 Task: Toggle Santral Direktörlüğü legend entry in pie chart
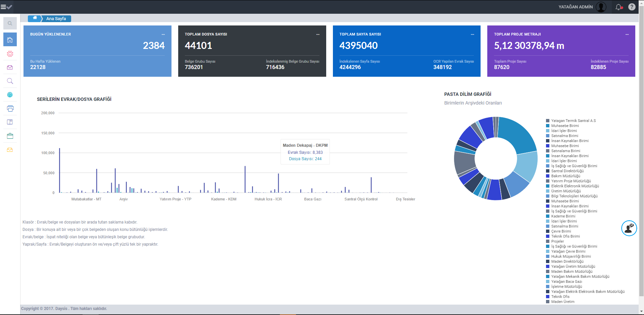click(567, 171)
